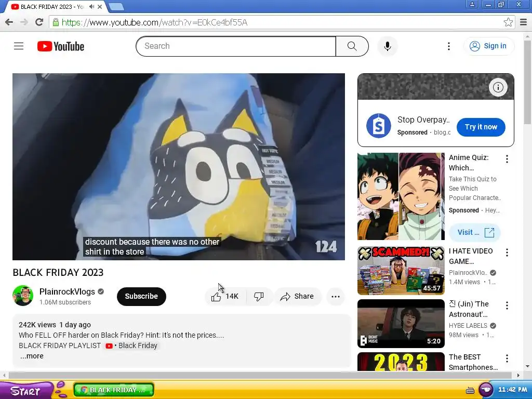The image size is (532, 399).
Task: Click the Chrome user profile icon
Action: (x=472, y=4)
